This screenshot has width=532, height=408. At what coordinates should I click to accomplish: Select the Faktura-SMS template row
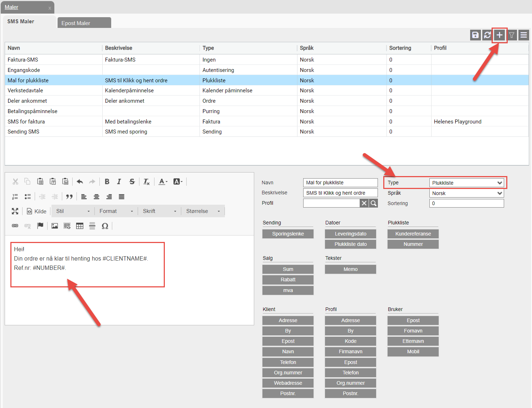[267, 60]
